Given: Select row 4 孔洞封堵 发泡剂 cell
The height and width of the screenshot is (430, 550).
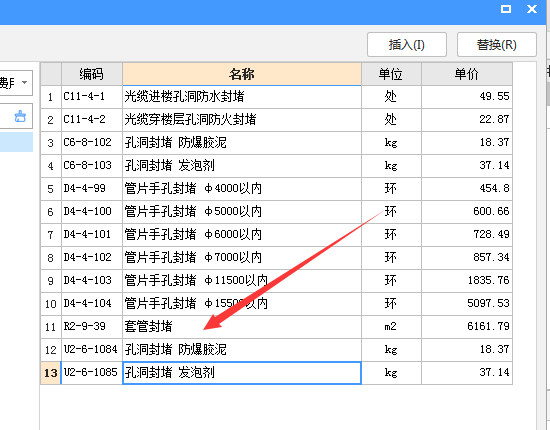Looking at the screenshot, I should 242,166.
